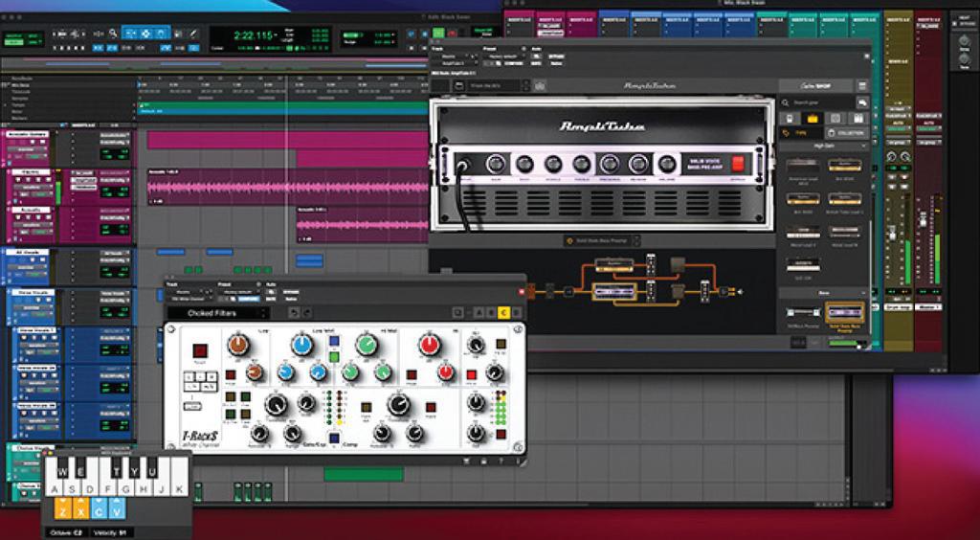Toggle the green square button between mid bands
Screen dimensions: 980x540
(x=334, y=357)
